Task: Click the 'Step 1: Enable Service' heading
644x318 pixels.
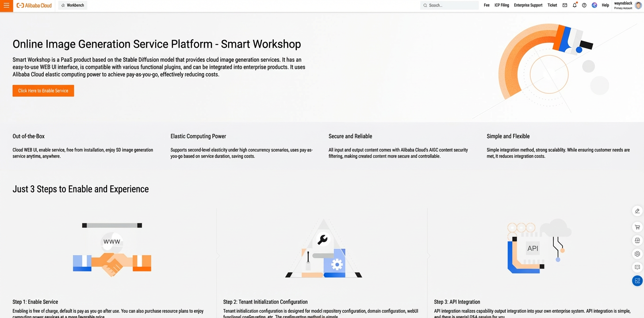Action: 35,302
